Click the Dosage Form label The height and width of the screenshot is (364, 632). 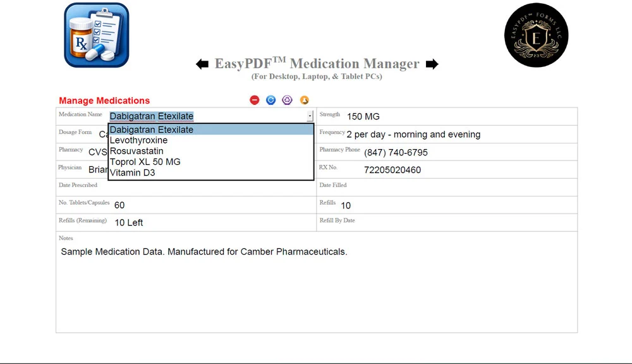pos(75,132)
